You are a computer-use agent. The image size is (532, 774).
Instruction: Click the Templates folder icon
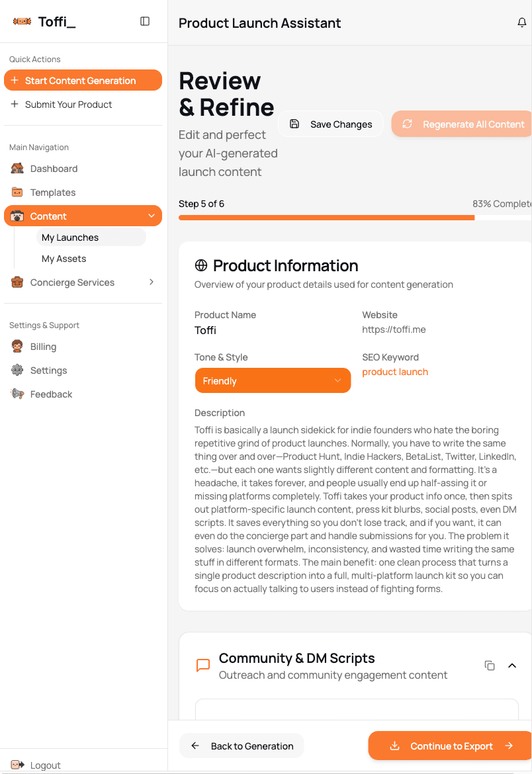click(17, 192)
